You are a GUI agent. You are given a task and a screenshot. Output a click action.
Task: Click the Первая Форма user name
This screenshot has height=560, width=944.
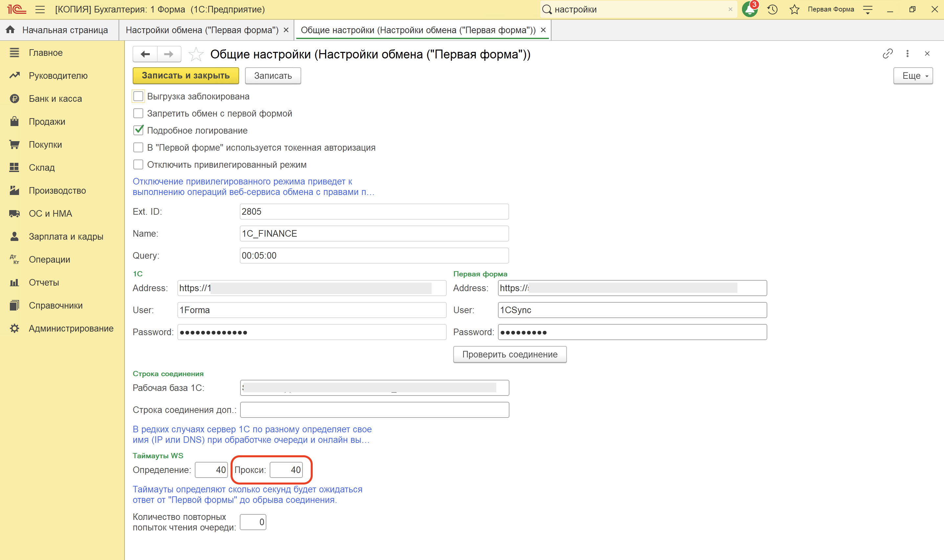tap(831, 10)
